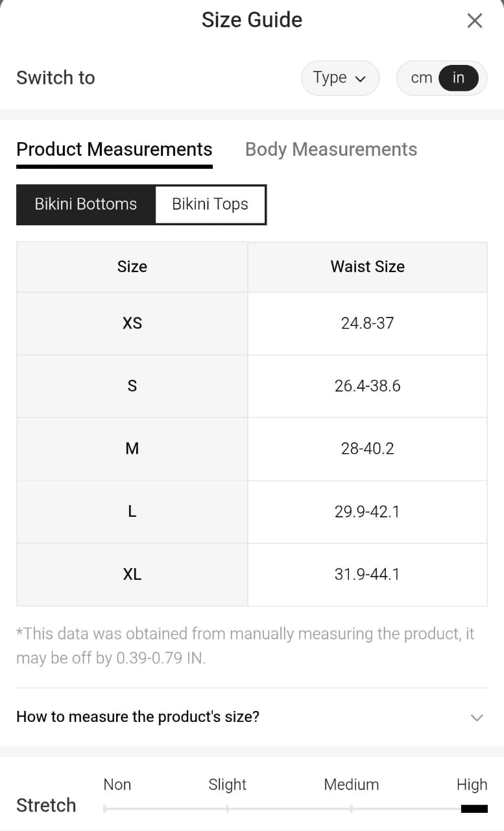Click the Size column header

pos(132,267)
